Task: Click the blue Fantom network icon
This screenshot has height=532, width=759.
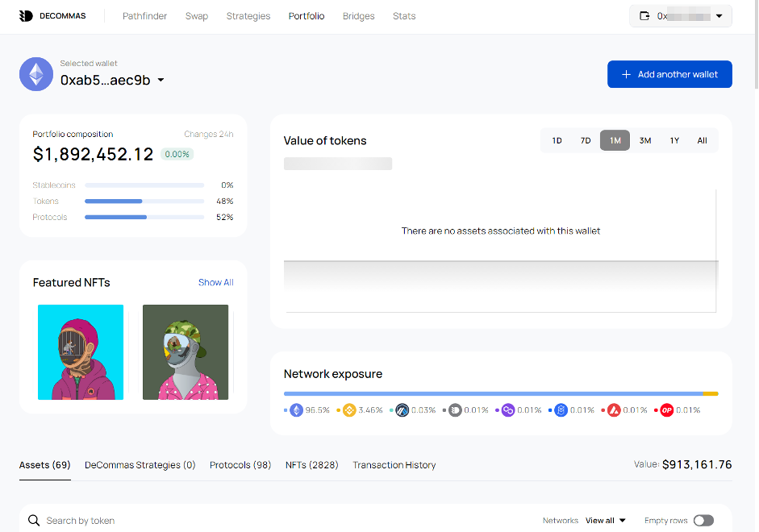Action: tap(561, 410)
